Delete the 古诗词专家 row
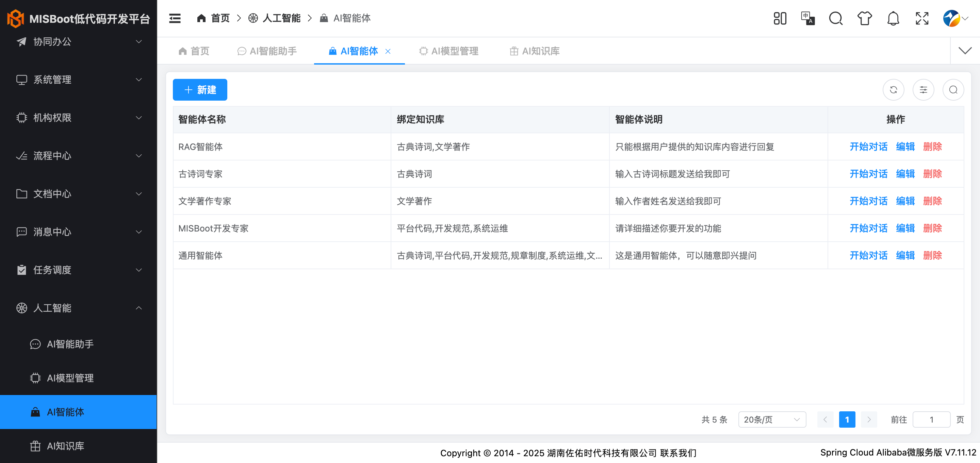The width and height of the screenshot is (980, 463). tap(932, 174)
